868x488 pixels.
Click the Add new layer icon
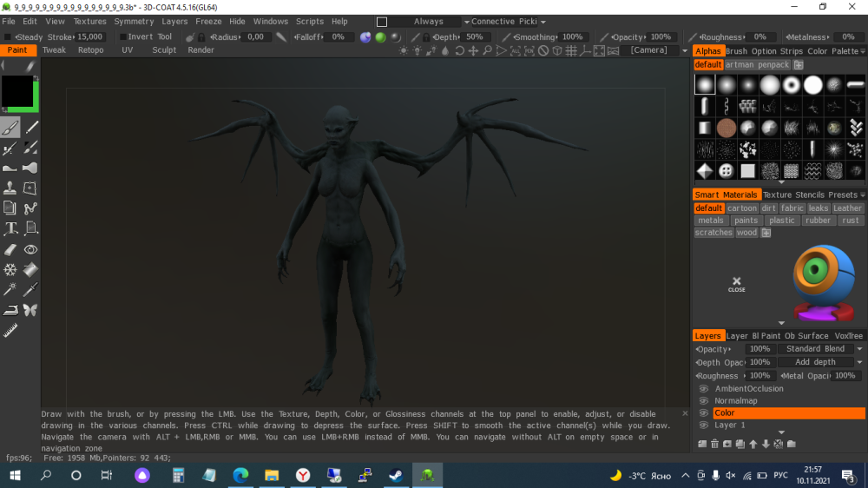coord(702,444)
